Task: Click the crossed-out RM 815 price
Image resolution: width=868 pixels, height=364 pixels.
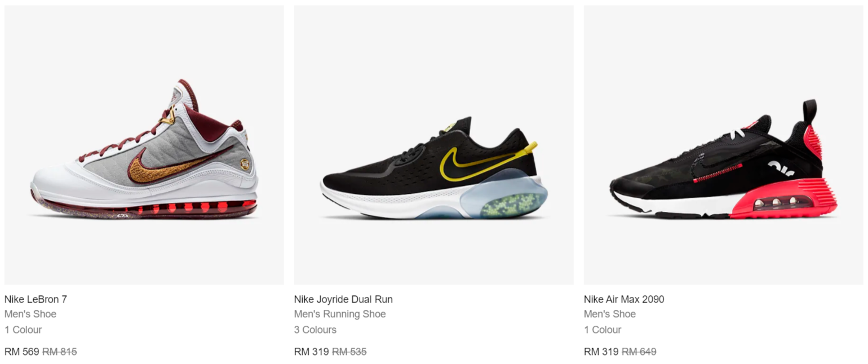Action: [60, 352]
